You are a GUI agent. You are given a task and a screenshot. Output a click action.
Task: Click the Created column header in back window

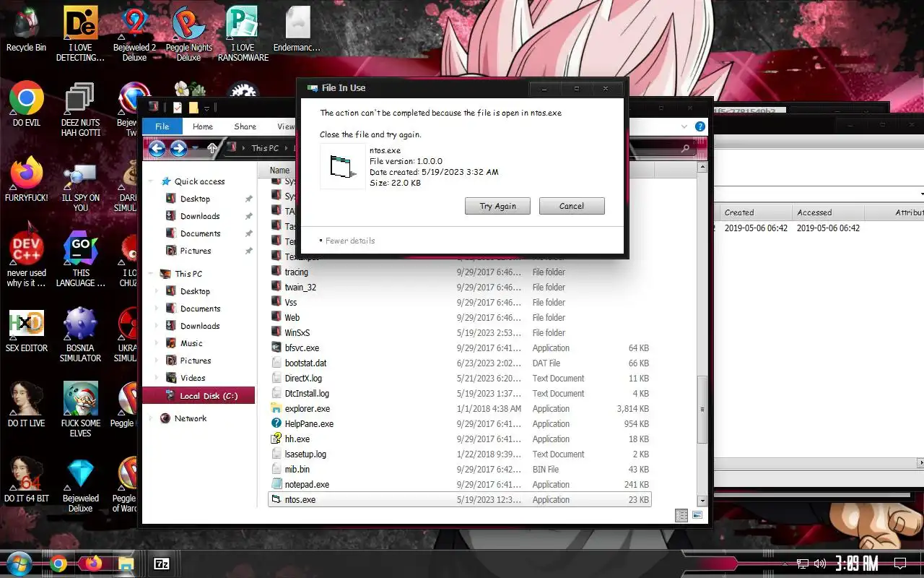tap(754, 212)
